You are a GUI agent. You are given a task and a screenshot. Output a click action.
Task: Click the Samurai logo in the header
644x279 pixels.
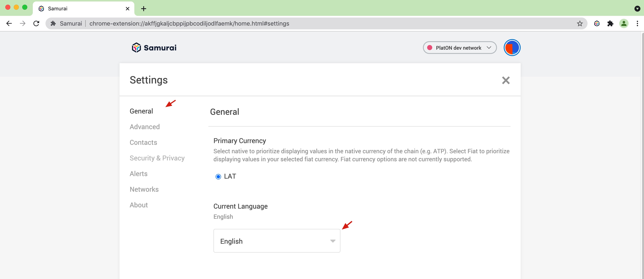154,48
